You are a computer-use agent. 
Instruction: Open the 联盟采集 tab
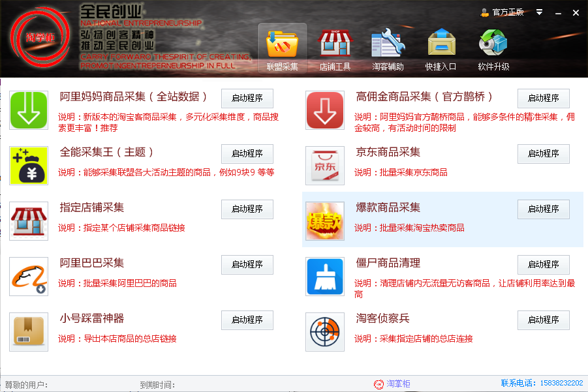coord(282,48)
